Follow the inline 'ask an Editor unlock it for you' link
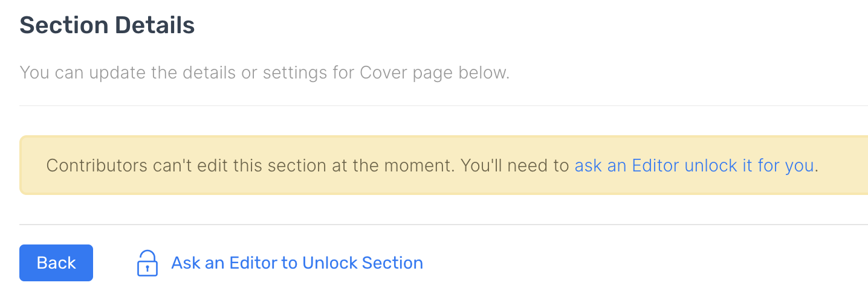This screenshot has width=868, height=297. point(694,165)
